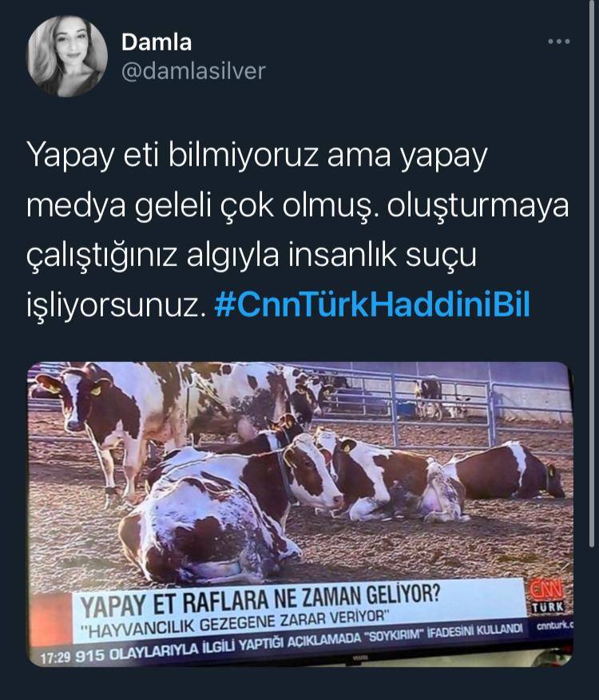Open the attached cow photo in the tweet

tap(300, 514)
